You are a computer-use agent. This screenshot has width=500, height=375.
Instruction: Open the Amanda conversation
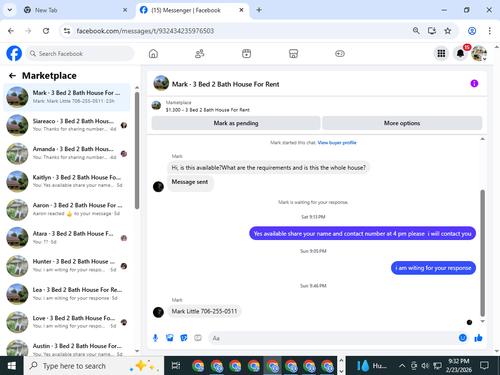coord(67,153)
